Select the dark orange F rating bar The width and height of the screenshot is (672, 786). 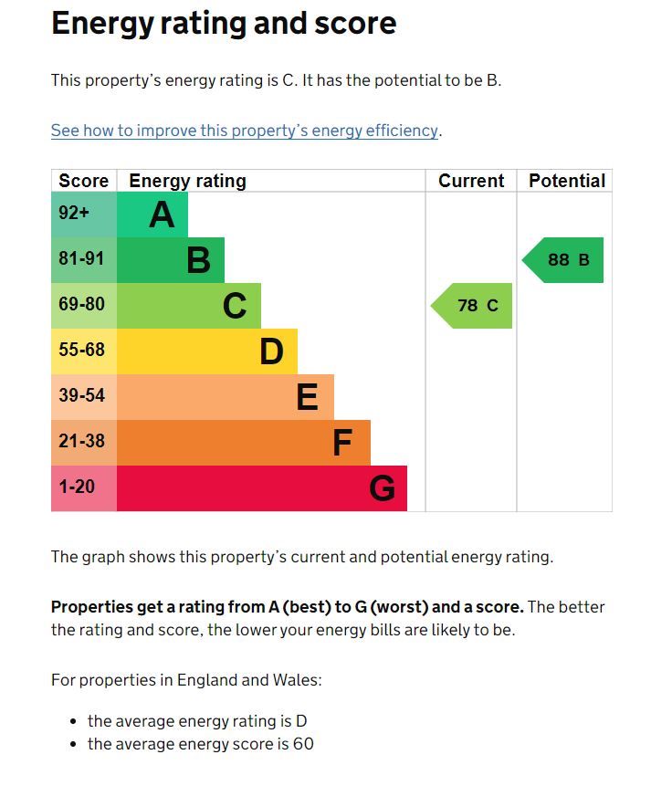click(x=244, y=443)
